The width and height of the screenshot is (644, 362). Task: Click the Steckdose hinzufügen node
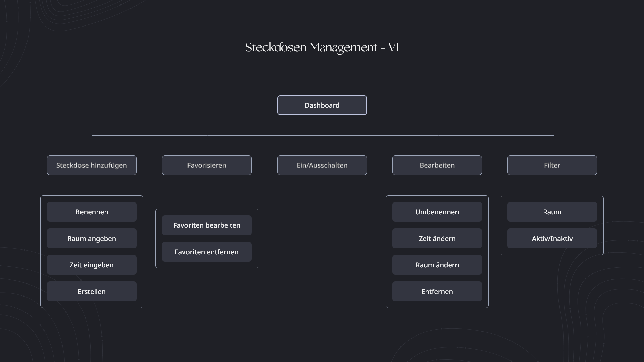(x=92, y=165)
